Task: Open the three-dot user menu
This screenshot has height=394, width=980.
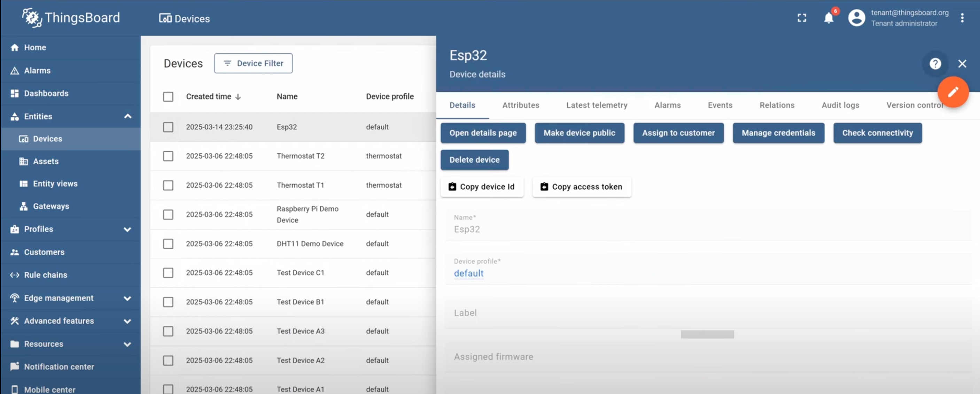Action: coord(962,18)
